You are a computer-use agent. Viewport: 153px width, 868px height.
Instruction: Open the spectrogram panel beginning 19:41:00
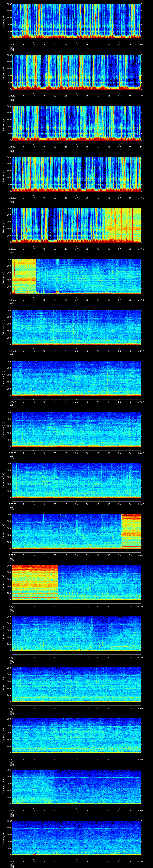tap(77, 633)
